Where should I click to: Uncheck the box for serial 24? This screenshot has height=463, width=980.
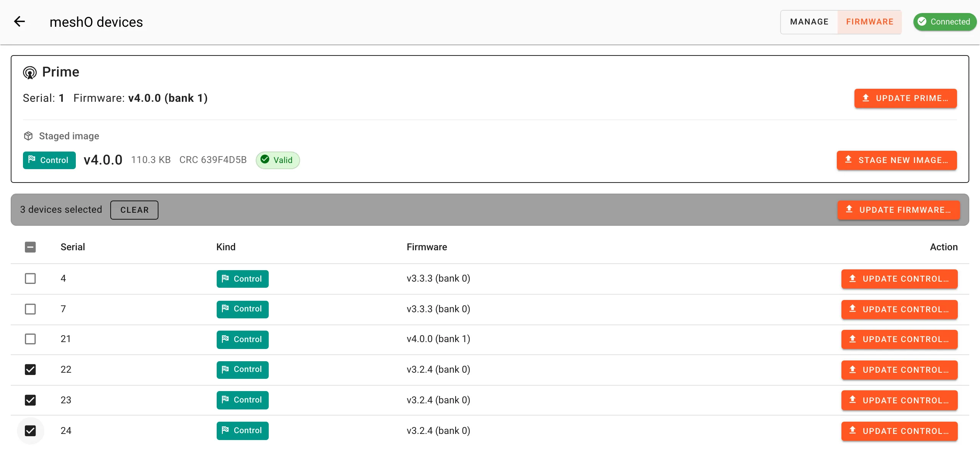pos(30,430)
